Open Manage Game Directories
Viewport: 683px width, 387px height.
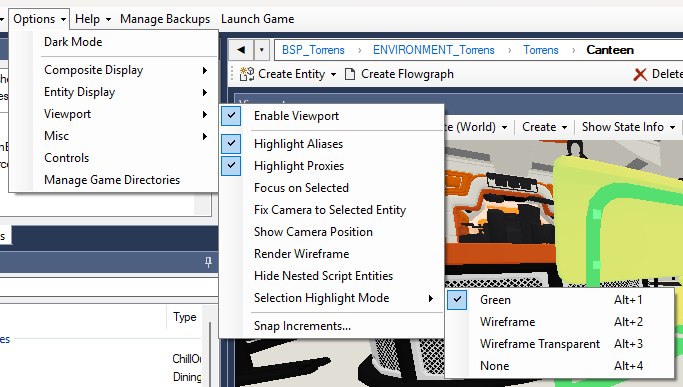pyautogui.click(x=113, y=180)
